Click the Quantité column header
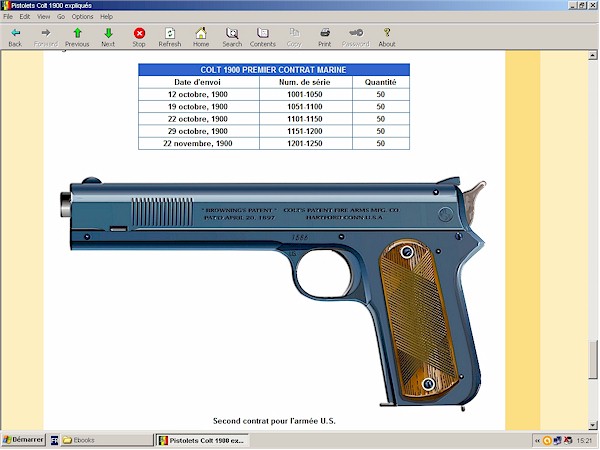The width and height of the screenshot is (600, 450). pyautogui.click(x=380, y=82)
